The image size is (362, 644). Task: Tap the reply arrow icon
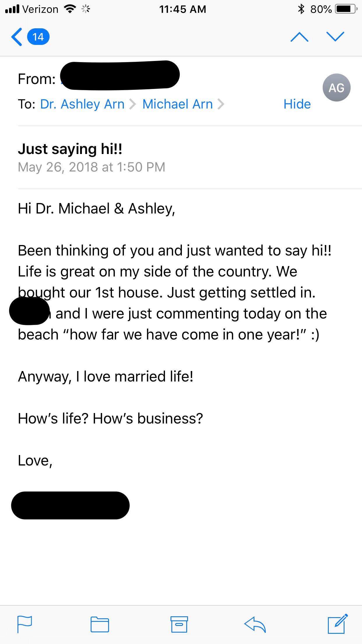coord(255,624)
